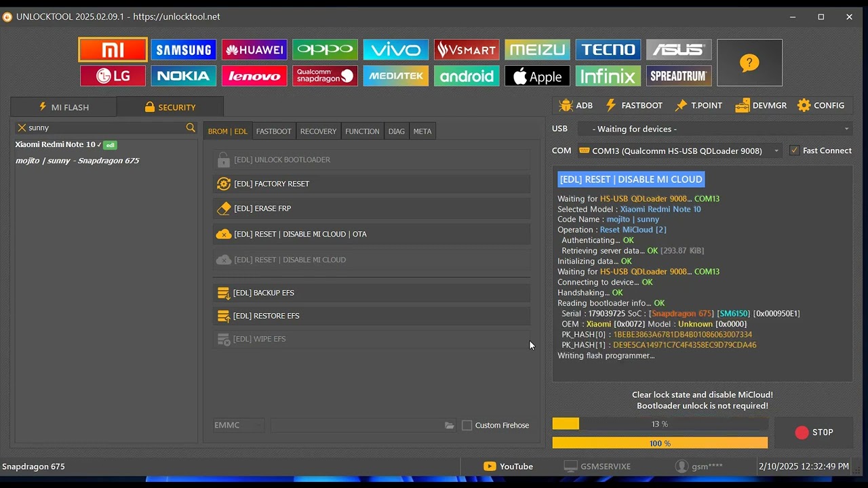
Task: Click the GSMSERVIXE status entry
Action: click(597, 466)
